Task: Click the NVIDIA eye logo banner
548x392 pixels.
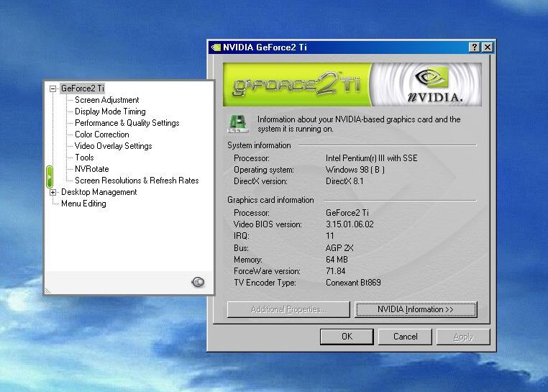Action: 426,85
